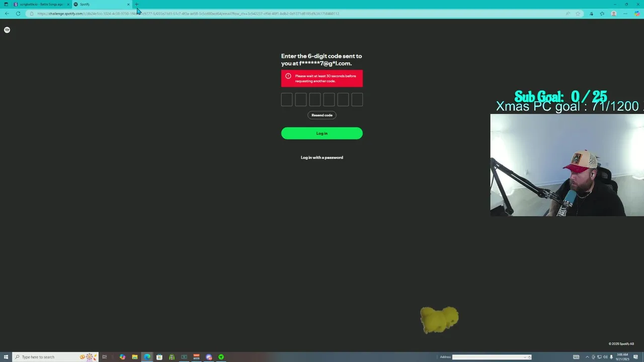Click the third digit code box
644x362 pixels.
point(315,100)
